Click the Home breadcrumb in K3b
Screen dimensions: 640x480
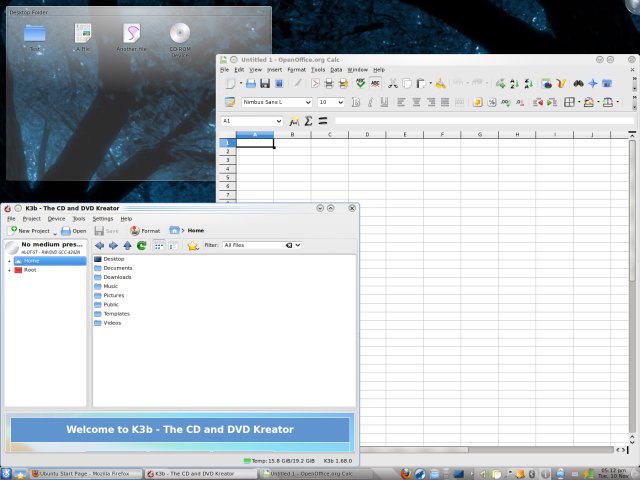coord(196,231)
